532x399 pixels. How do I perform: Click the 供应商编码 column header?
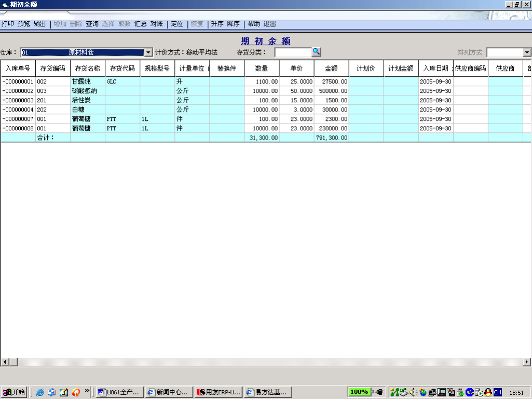471,68
